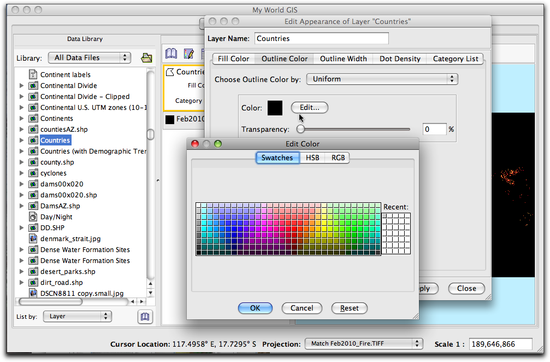The height and width of the screenshot is (362, 550).
Task: Click the cyclones layer icon
Action: (x=33, y=173)
